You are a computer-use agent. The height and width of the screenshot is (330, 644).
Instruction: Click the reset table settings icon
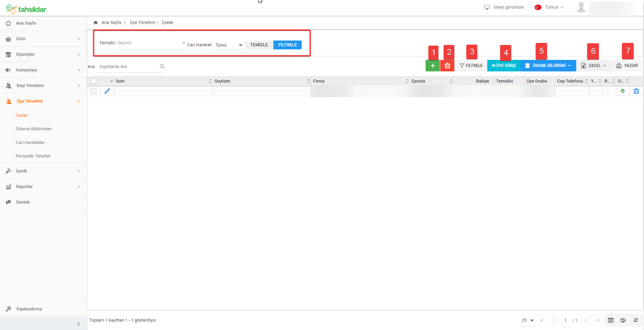click(623, 320)
